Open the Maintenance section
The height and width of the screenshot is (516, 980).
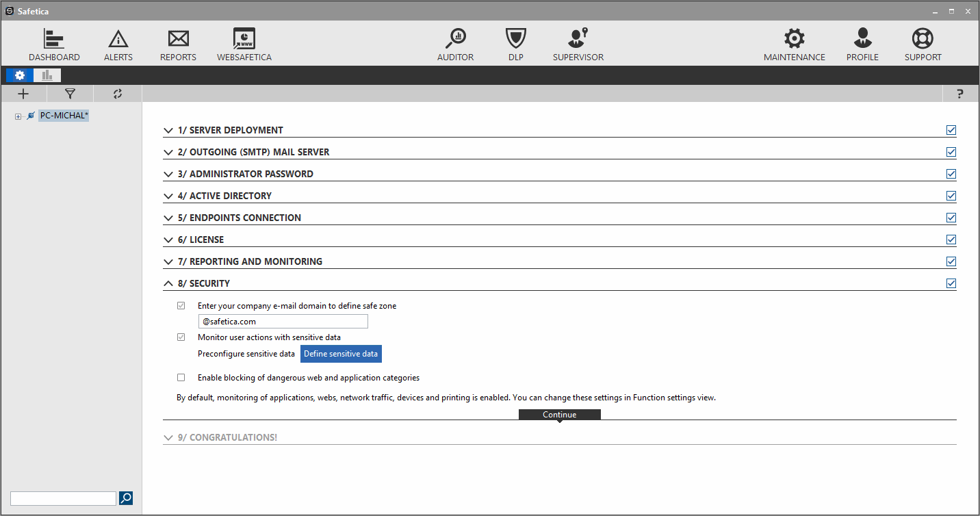pyautogui.click(x=794, y=44)
